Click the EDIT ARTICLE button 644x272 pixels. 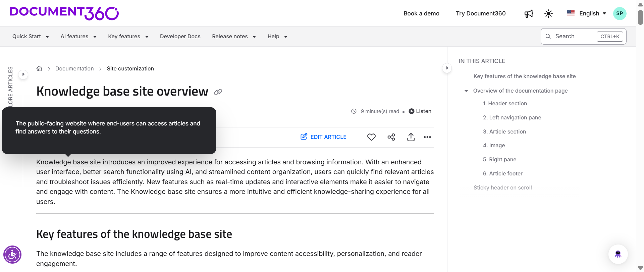coord(323,137)
